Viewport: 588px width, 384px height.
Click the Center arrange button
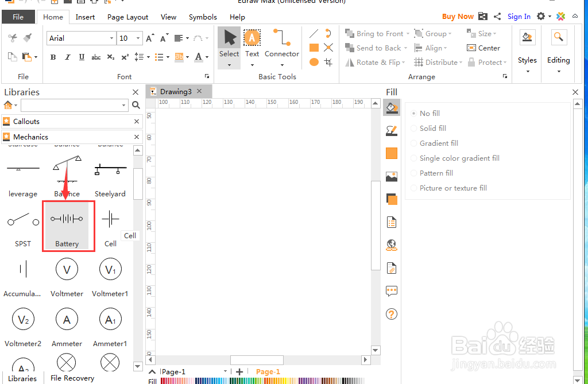click(x=483, y=48)
